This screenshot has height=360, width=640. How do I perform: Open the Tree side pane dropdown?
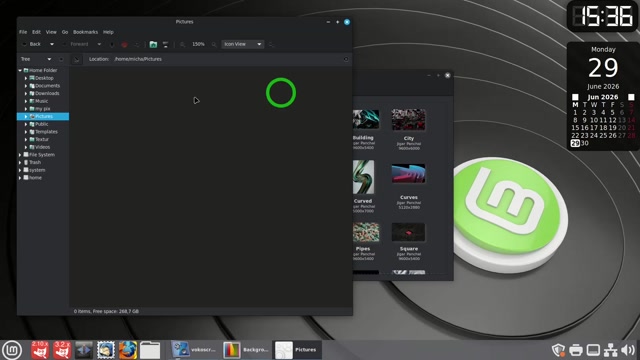tap(36, 59)
